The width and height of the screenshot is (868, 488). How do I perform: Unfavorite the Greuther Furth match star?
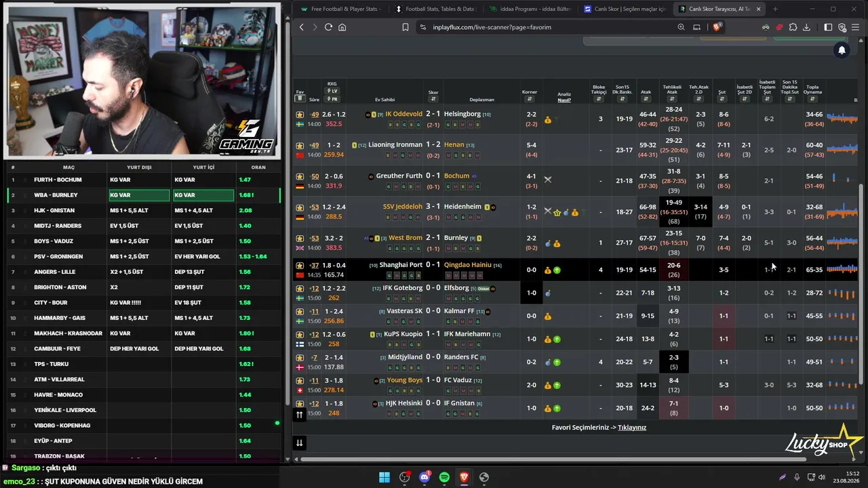[x=300, y=176]
